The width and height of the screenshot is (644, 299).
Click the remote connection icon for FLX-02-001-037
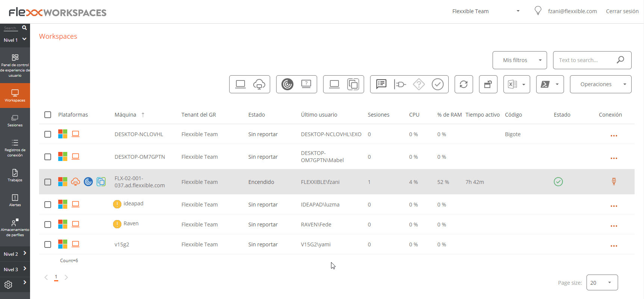pos(614,182)
